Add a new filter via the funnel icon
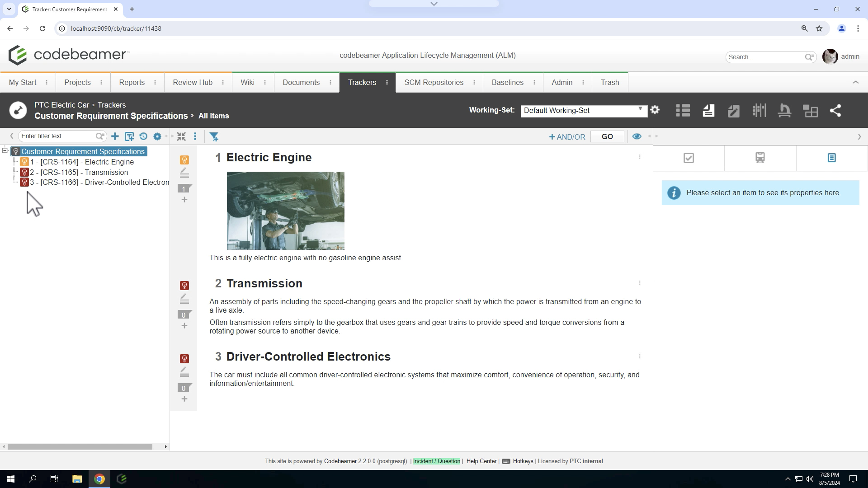 pyautogui.click(x=215, y=136)
